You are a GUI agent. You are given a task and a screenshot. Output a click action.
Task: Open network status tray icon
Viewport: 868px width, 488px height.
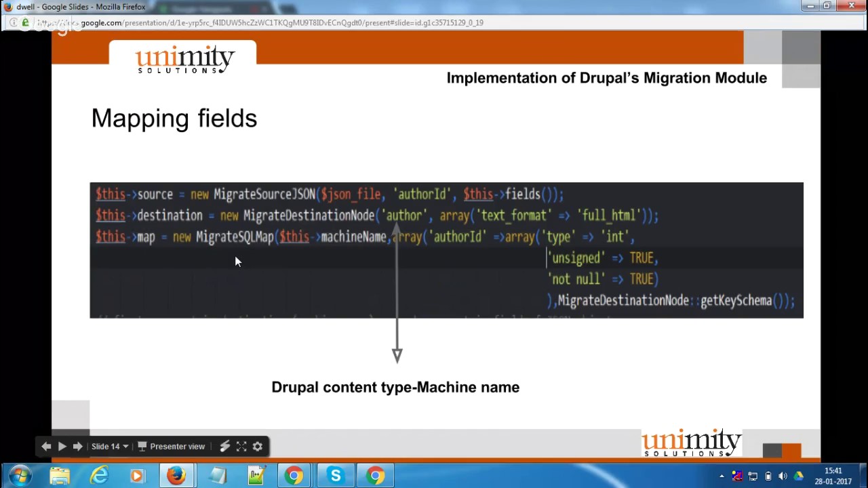753,476
